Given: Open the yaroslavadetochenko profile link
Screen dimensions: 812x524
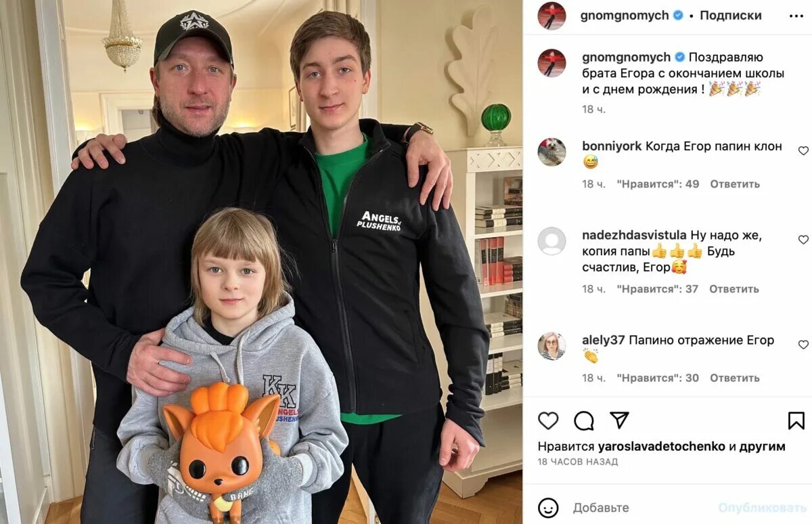Looking at the screenshot, I should click(662, 446).
